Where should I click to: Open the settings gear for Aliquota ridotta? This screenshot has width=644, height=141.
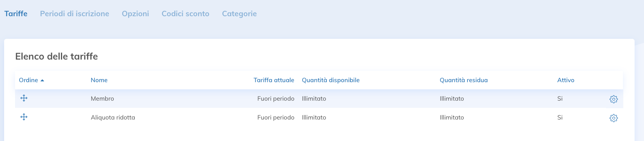pyautogui.click(x=614, y=118)
